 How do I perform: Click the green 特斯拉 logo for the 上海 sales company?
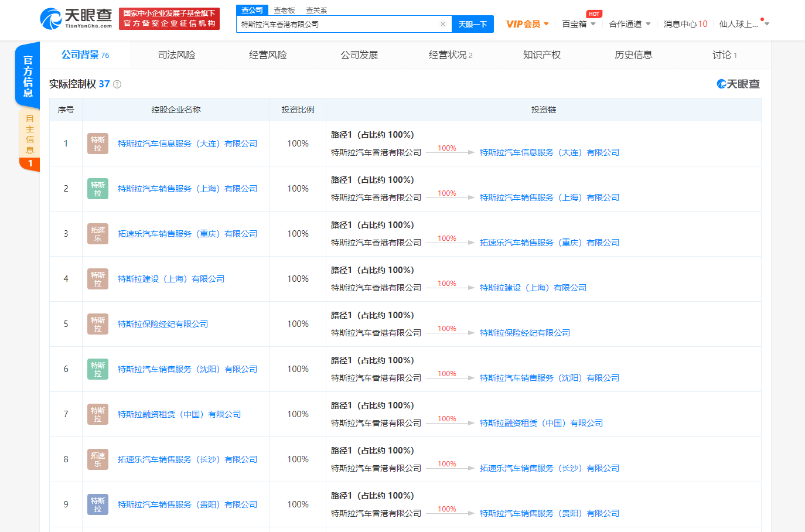(97, 189)
